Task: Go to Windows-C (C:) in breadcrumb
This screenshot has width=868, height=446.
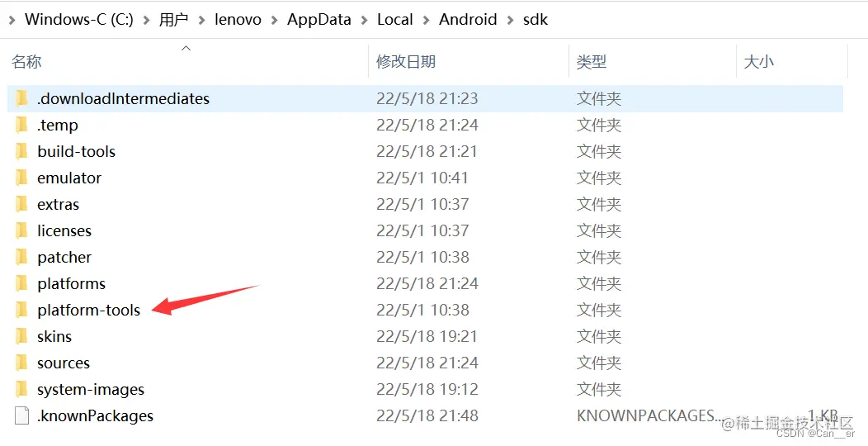Action: tap(79, 20)
